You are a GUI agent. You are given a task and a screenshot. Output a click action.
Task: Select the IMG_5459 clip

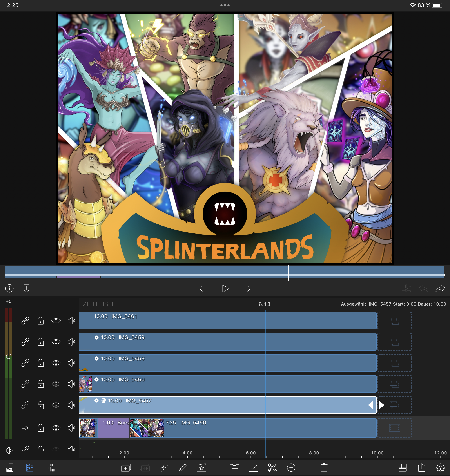pyautogui.click(x=228, y=342)
